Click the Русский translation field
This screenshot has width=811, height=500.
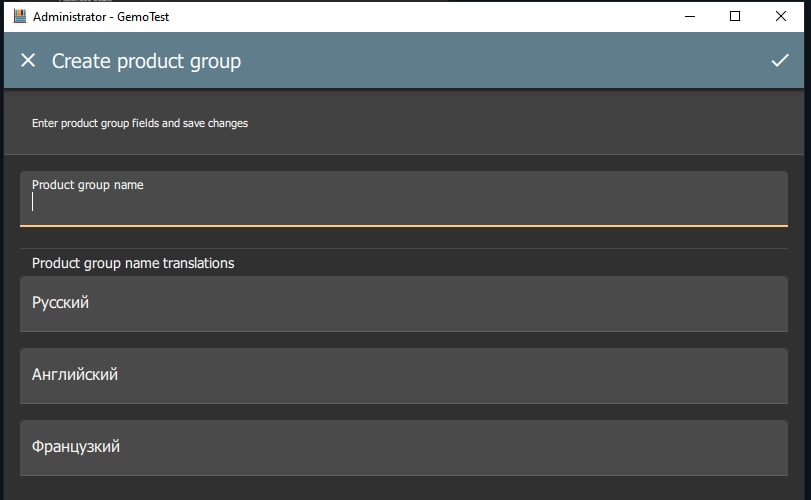[x=403, y=304]
